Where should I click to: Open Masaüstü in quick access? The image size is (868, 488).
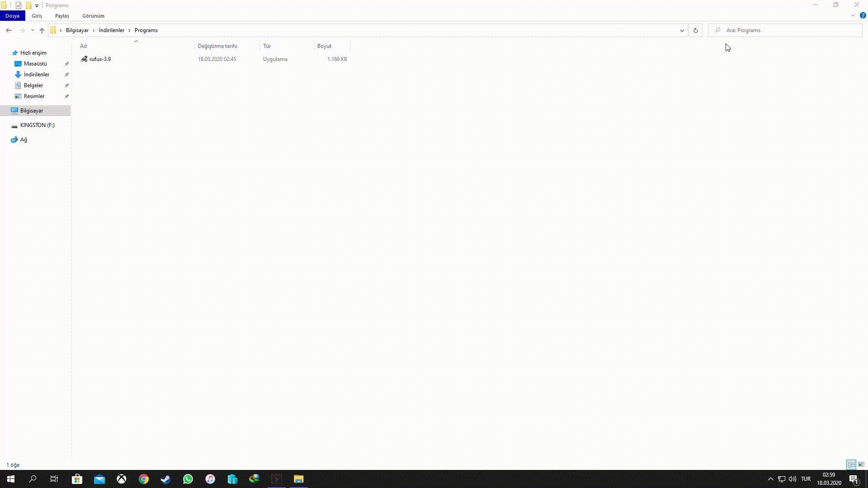click(x=35, y=64)
